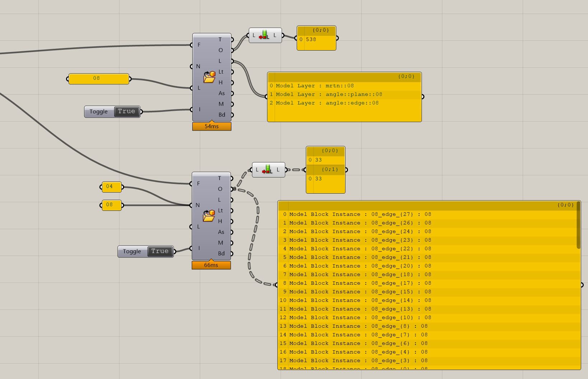Click the Bd output on the 54ms component
Image resolution: width=588 pixels, height=379 pixels.
click(222, 115)
